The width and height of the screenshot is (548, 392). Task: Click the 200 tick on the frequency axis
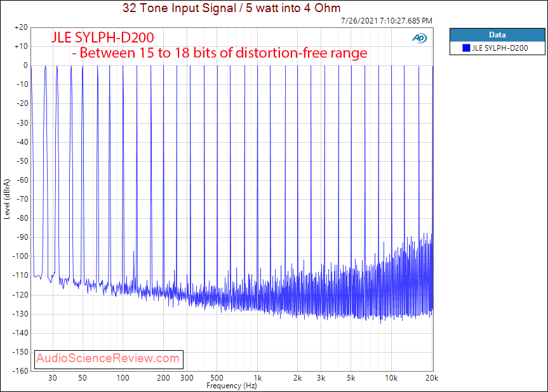[x=163, y=377]
